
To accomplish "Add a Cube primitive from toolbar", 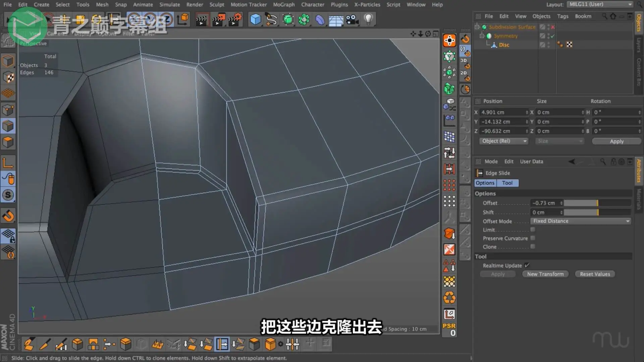I will [256, 19].
